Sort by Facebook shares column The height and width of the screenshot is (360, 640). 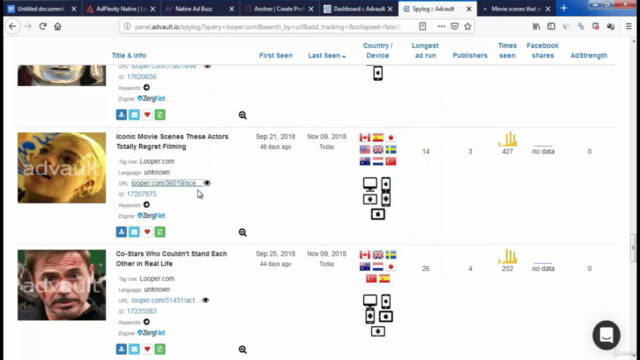(542, 51)
